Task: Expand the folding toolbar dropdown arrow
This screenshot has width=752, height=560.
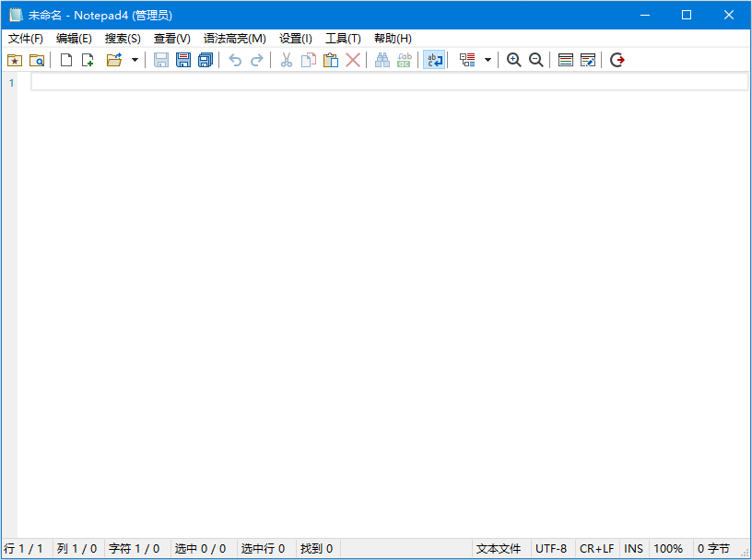Action: pos(488,60)
